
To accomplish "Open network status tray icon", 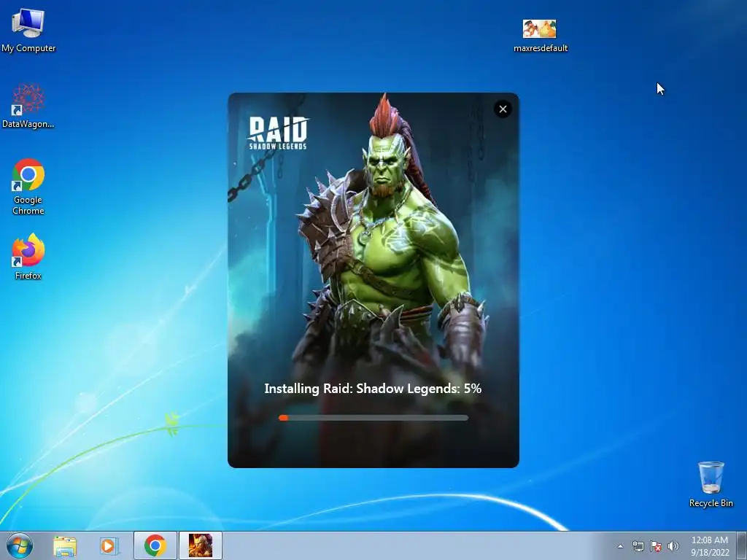I will (x=638, y=546).
